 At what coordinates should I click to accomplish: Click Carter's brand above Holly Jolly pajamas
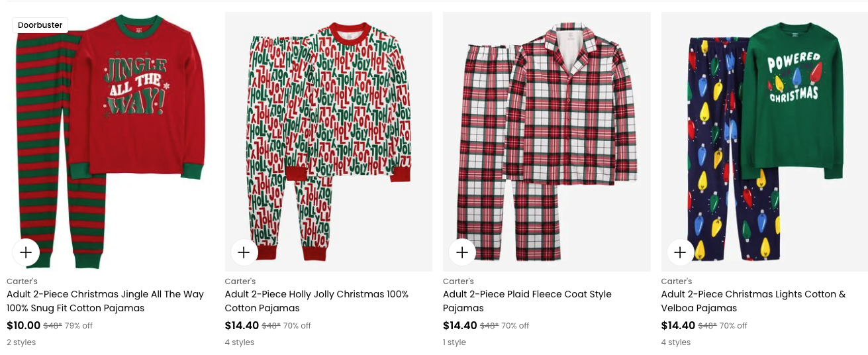tap(240, 281)
